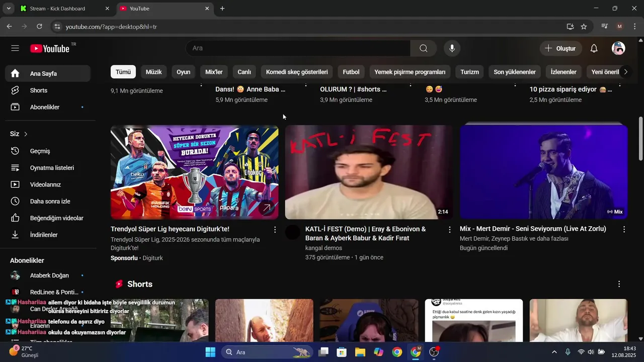Viewport: 644px width, 362px height.
Task: Open Mix - Mert Demir title link
Action: tap(533, 229)
